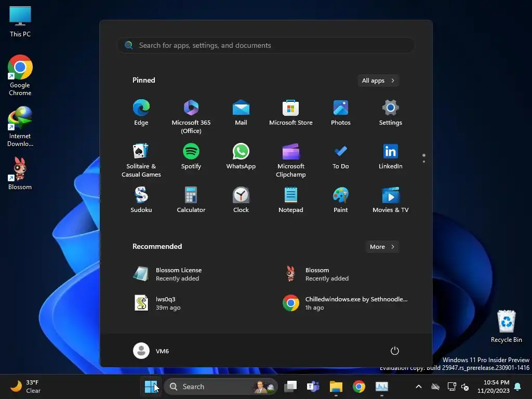Open Edge from pinned apps
Viewport: 532px width, 399px height.
tap(141, 113)
